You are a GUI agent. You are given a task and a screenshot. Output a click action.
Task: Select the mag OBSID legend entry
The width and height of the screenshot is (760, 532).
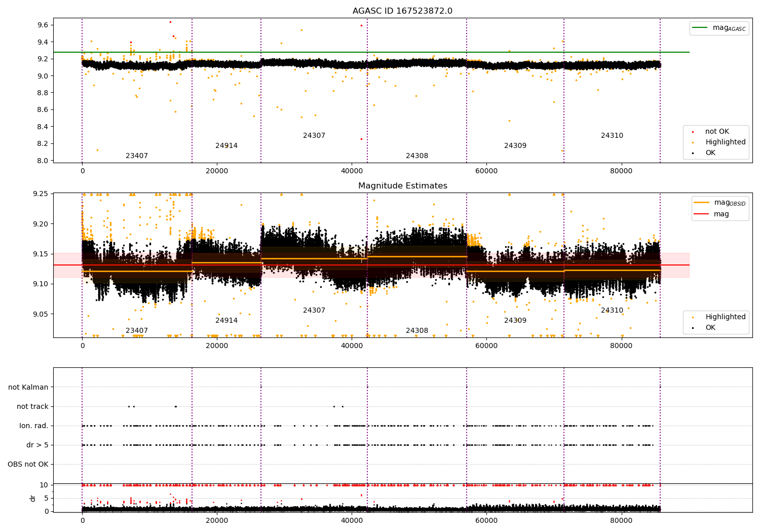point(720,203)
